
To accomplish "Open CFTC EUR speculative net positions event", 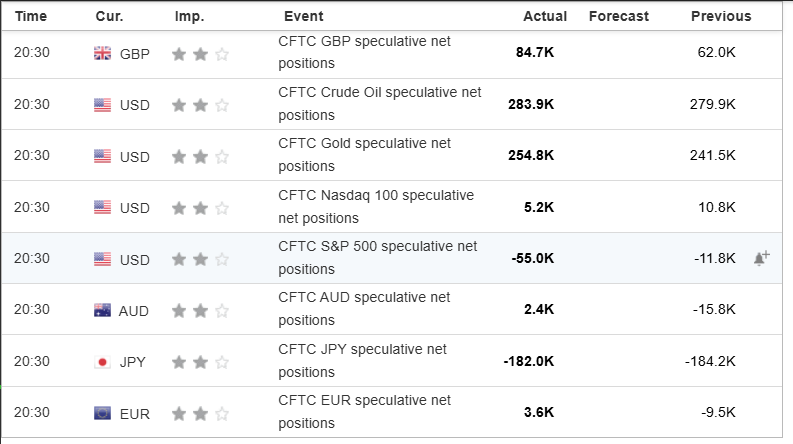I will 365,411.
